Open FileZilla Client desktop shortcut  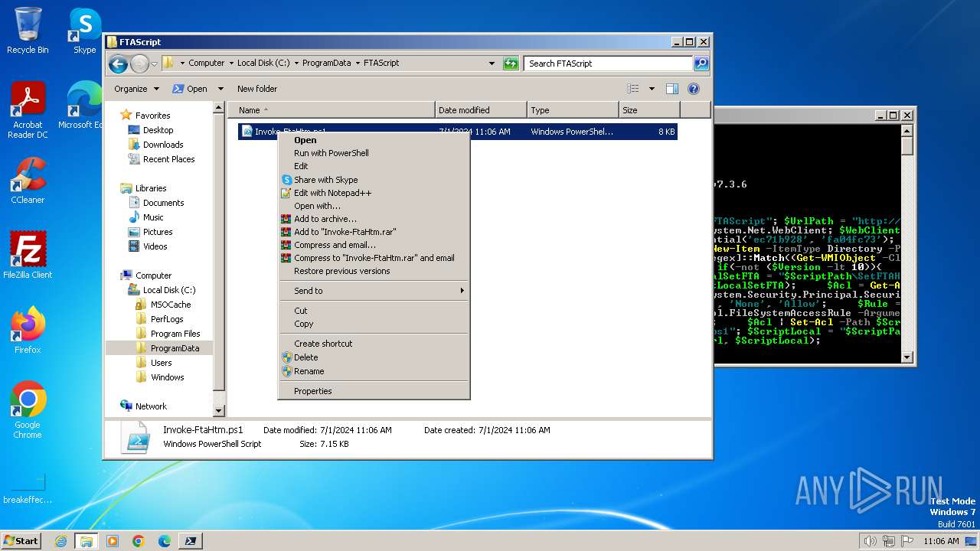coord(28,256)
